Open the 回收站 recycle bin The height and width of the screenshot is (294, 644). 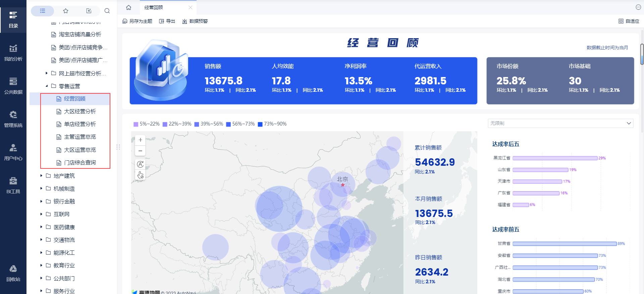tap(13, 273)
